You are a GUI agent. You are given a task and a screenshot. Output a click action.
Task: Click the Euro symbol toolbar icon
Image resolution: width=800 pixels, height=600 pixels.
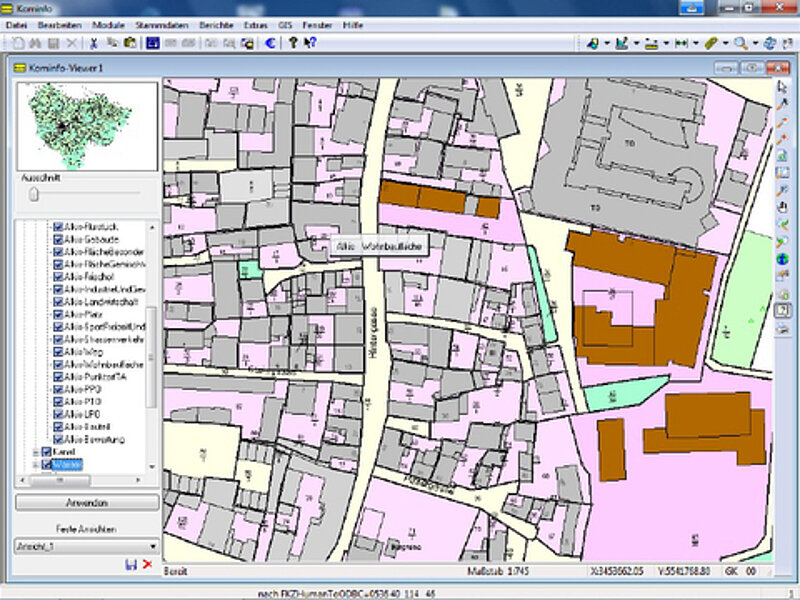(270, 43)
